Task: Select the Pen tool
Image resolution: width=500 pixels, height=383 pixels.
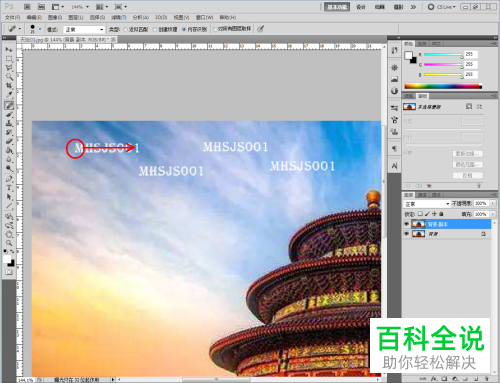Action: pos(9,179)
